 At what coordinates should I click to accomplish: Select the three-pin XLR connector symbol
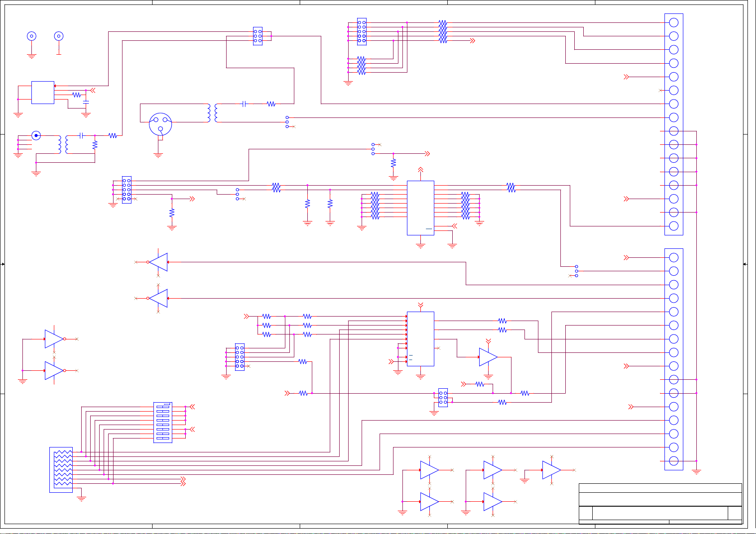161,124
